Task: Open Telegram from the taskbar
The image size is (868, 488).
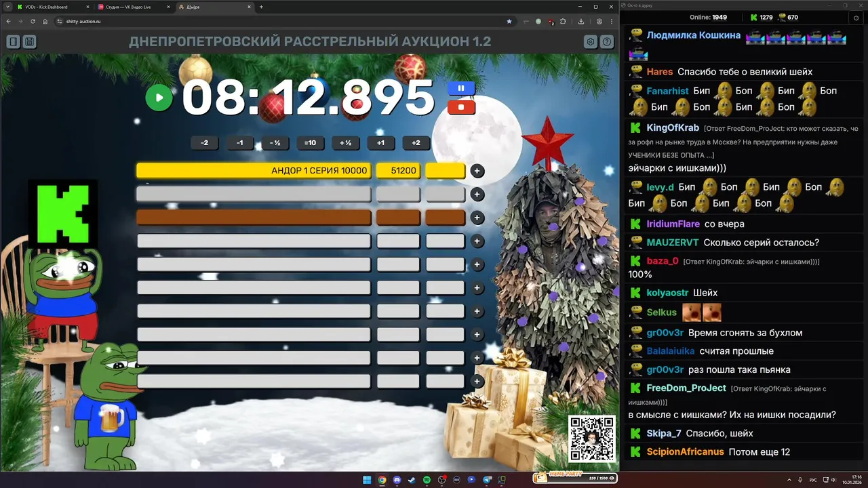Action: pos(486,480)
